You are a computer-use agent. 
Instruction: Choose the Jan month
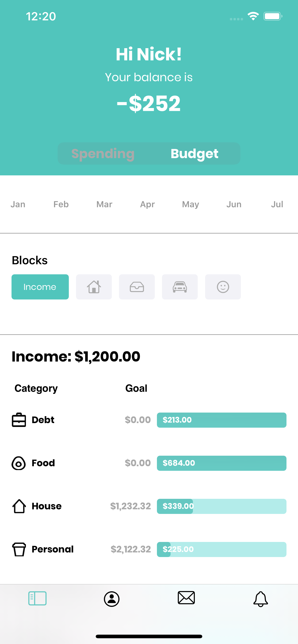pos(18,204)
